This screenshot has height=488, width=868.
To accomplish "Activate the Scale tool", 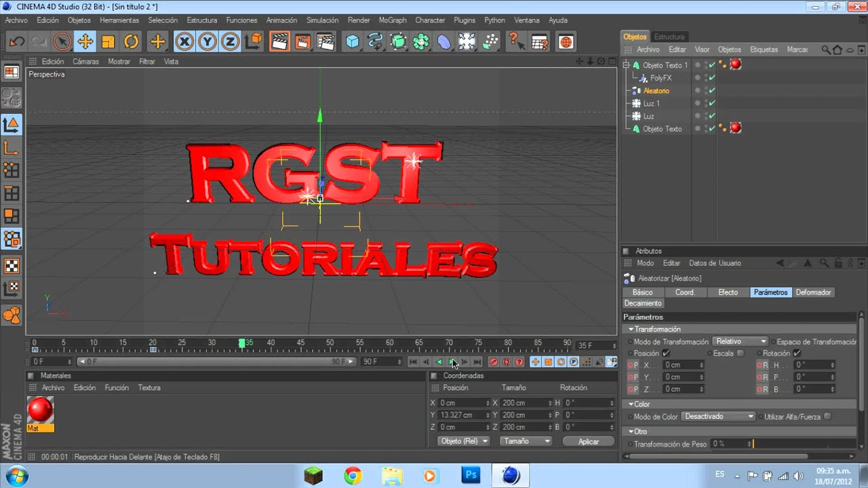I will tap(108, 42).
